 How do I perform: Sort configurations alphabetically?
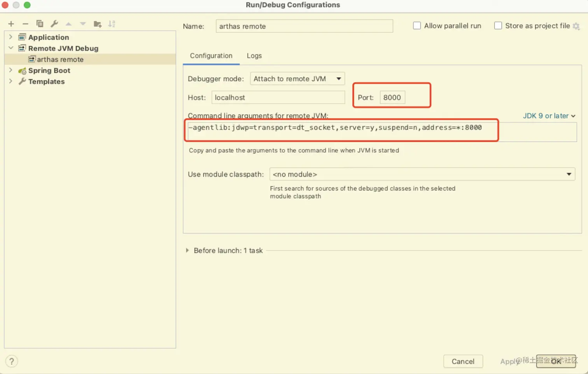click(112, 24)
